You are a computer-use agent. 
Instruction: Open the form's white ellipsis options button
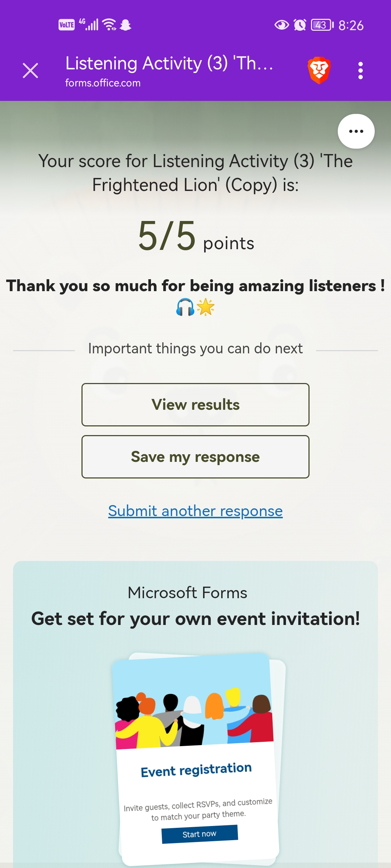coord(356,131)
